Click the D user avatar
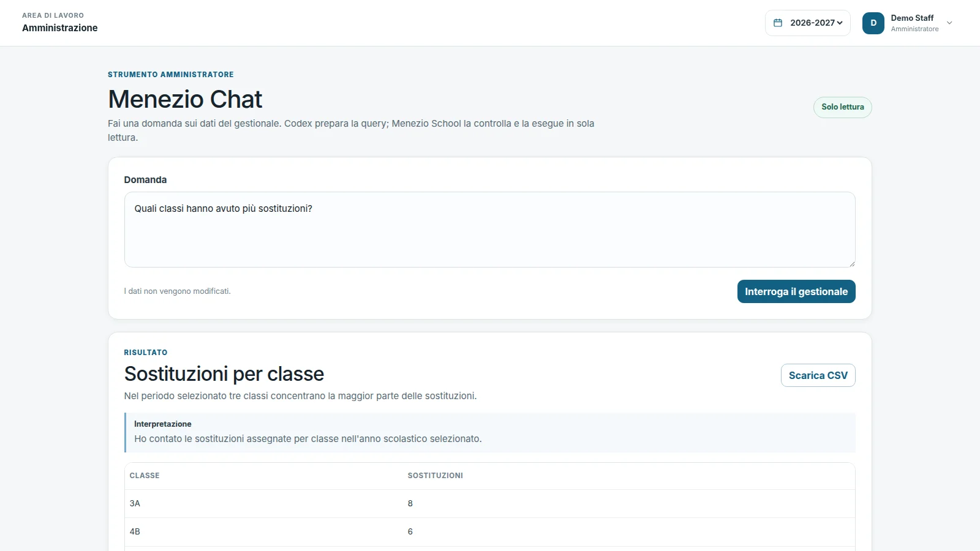Image resolution: width=980 pixels, height=551 pixels. click(873, 23)
